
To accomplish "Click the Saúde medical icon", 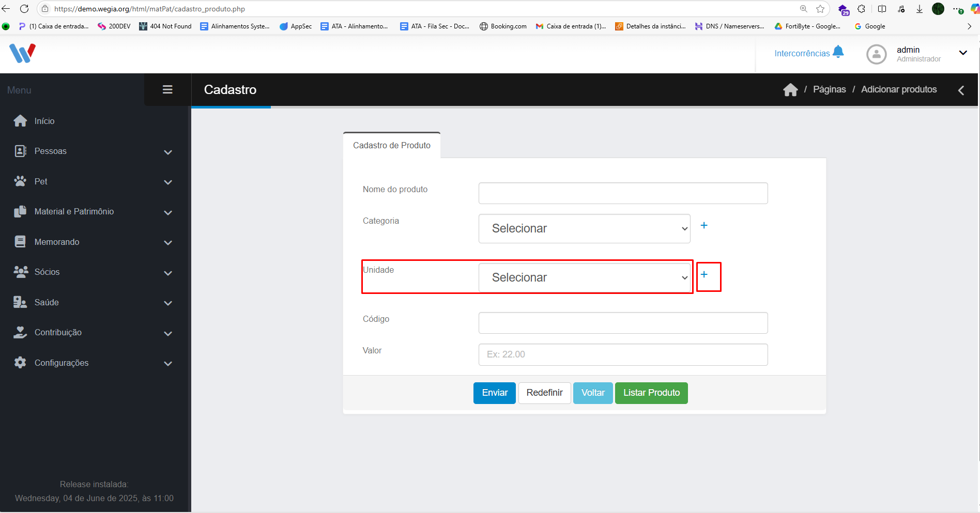I will 20,302.
